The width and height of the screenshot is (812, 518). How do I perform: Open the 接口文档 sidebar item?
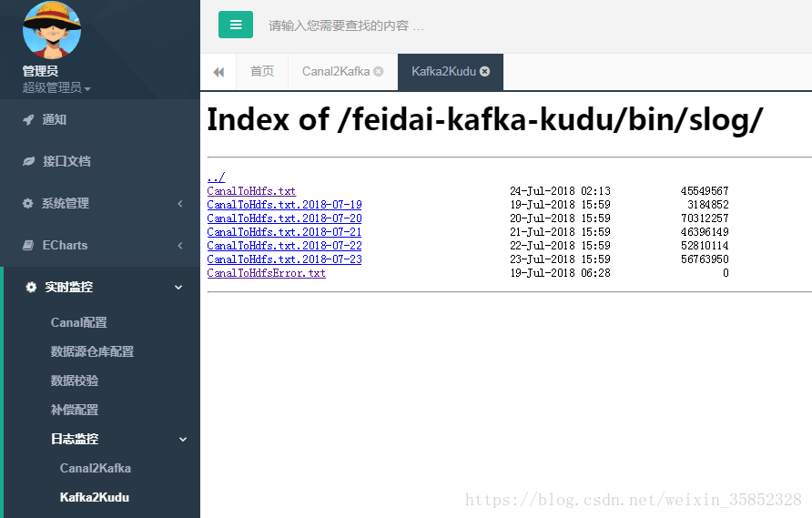pos(66,161)
